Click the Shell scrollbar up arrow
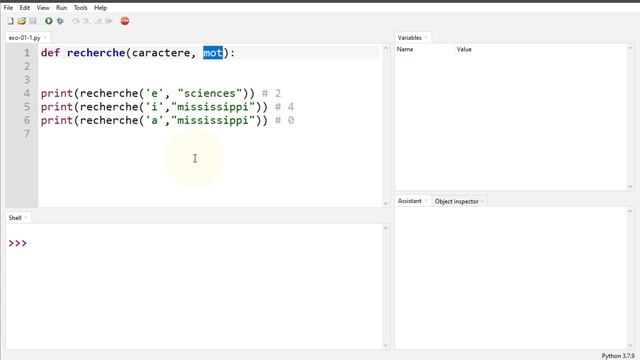The width and height of the screenshot is (640, 360). (x=386, y=228)
